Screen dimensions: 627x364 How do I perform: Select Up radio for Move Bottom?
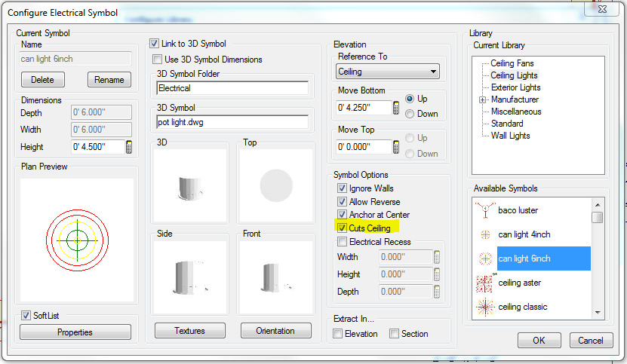(x=410, y=99)
